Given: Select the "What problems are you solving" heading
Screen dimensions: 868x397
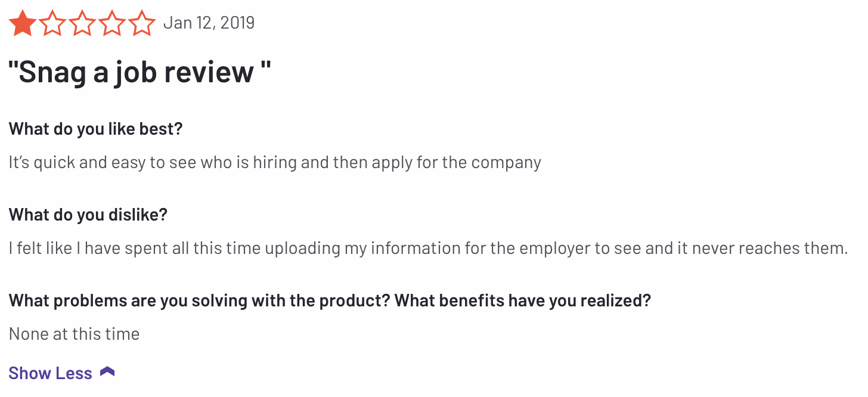Looking at the screenshot, I should 330,300.
